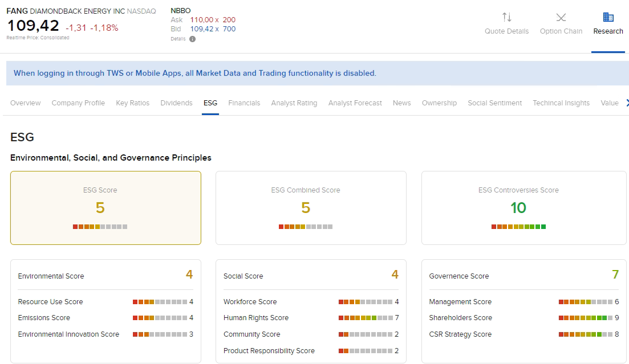The width and height of the screenshot is (629, 364).
Task: Click the NBBO Details info icon
Action: point(192,39)
